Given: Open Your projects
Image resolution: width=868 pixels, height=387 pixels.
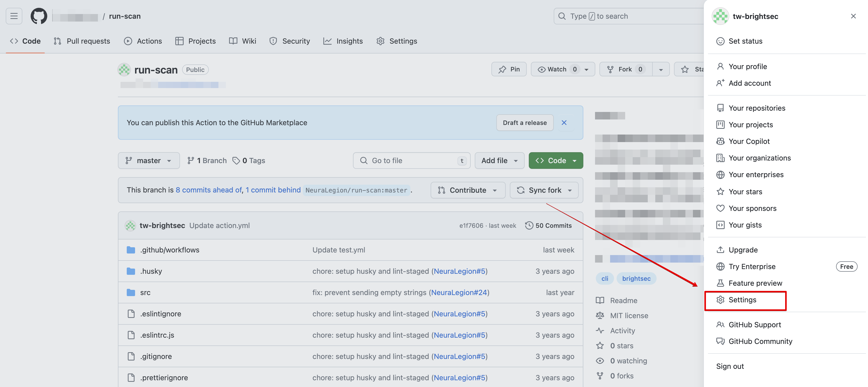Looking at the screenshot, I should click(x=786, y=125).
